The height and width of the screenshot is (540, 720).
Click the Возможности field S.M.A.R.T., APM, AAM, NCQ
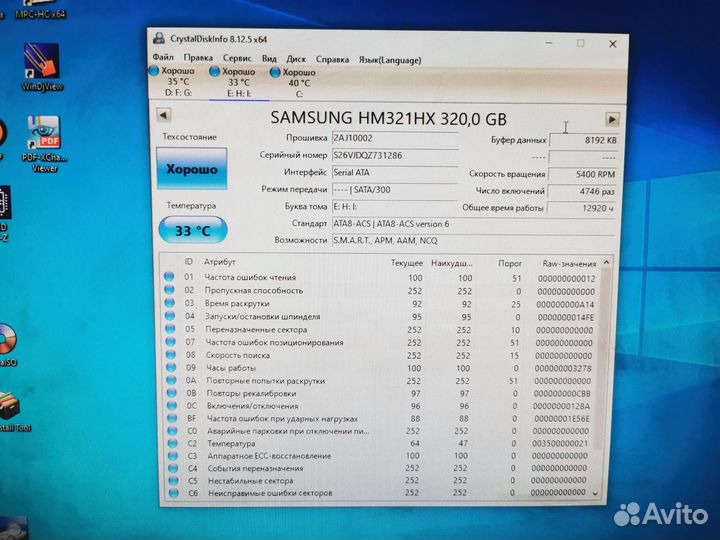pyautogui.click(x=473, y=241)
